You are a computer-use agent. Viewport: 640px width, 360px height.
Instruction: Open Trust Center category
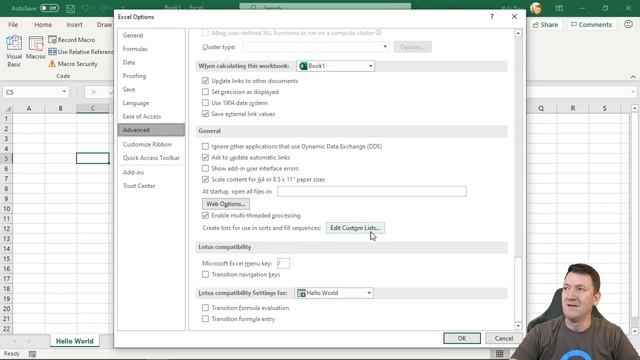(x=151, y=186)
